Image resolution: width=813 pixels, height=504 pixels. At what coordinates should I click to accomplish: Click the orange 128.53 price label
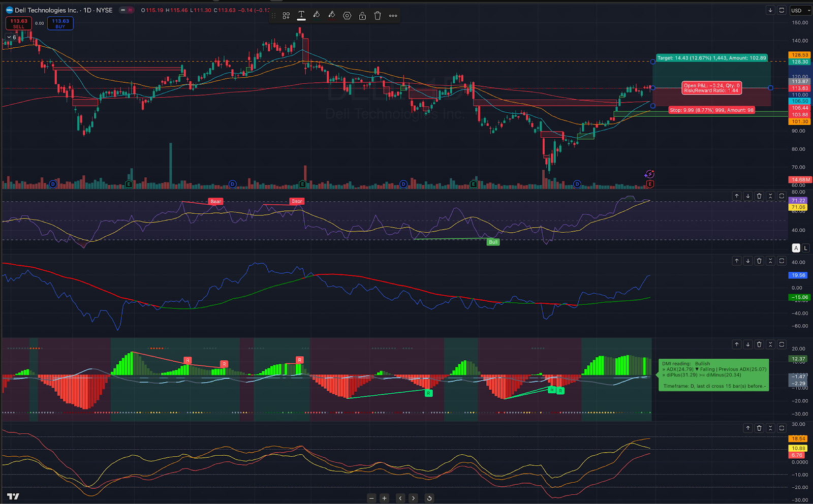click(x=800, y=55)
